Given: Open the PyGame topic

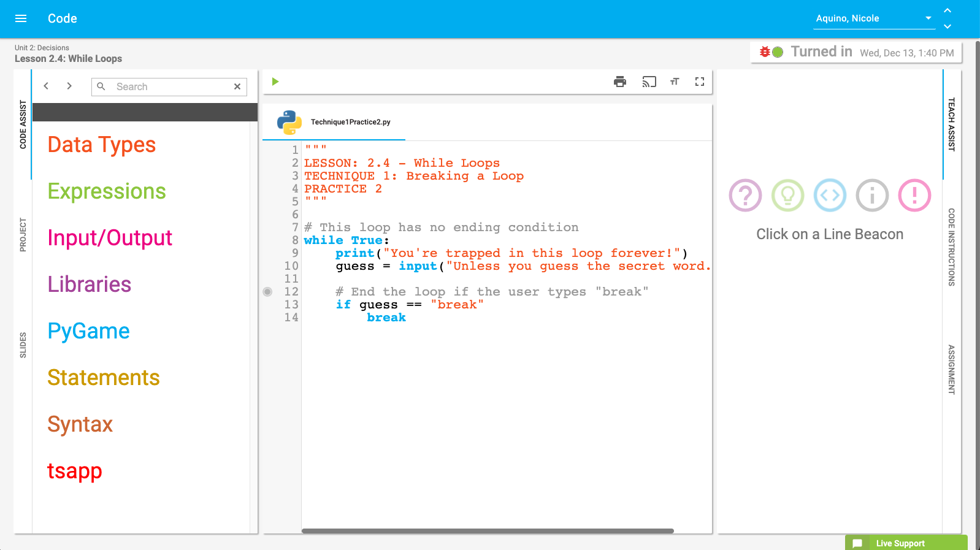Looking at the screenshot, I should pos(89,331).
